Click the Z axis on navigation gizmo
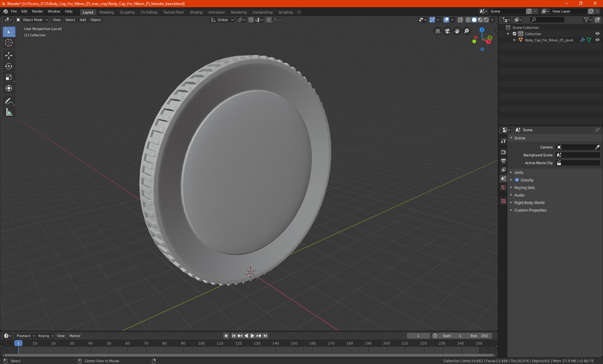Image resolution: width=603 pixels, height=364 pixels. (482, 30)
